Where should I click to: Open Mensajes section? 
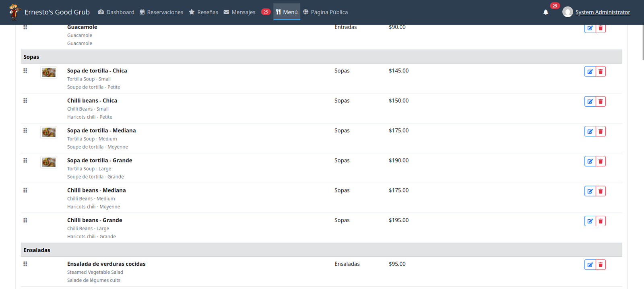239,12
